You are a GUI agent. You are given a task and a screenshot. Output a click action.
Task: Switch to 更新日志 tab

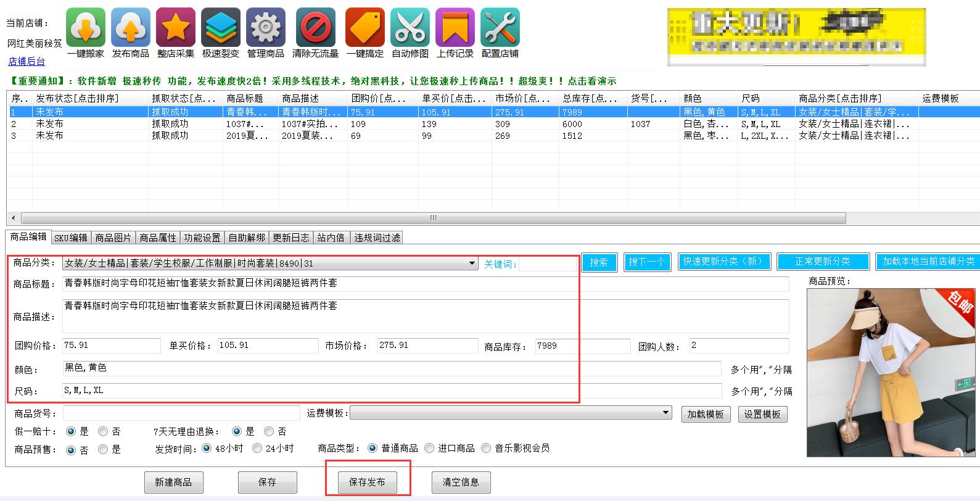click(x=291, y=238)
